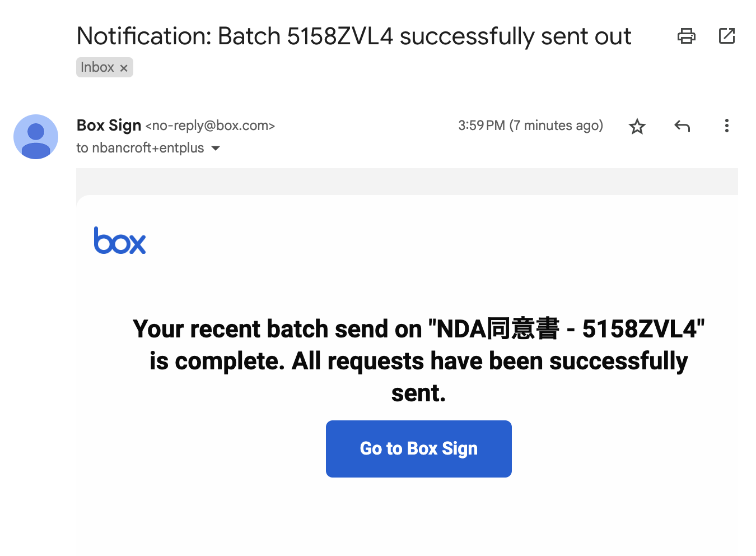Reply to the Box Sign message
756x556 pixels.
(682, 126)
